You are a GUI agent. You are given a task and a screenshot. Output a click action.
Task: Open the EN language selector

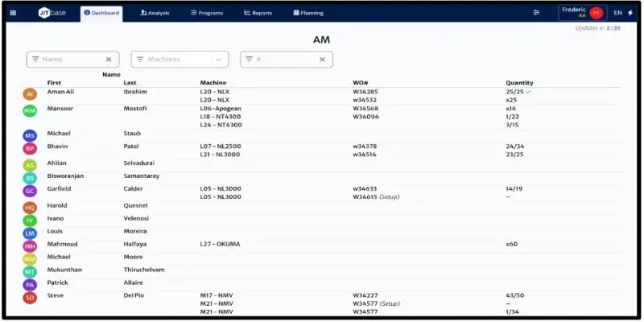pyautogui.click(x=617, y=13)
